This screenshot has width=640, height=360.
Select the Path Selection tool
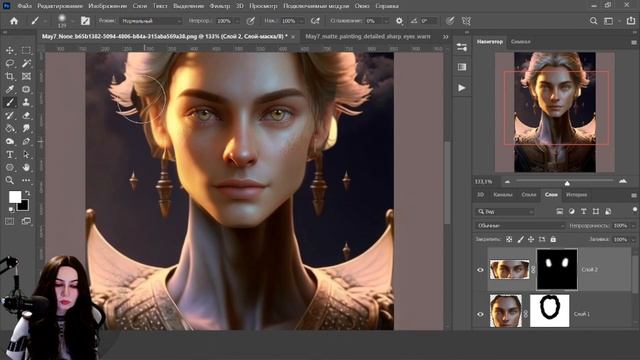[x=26, y=155]
